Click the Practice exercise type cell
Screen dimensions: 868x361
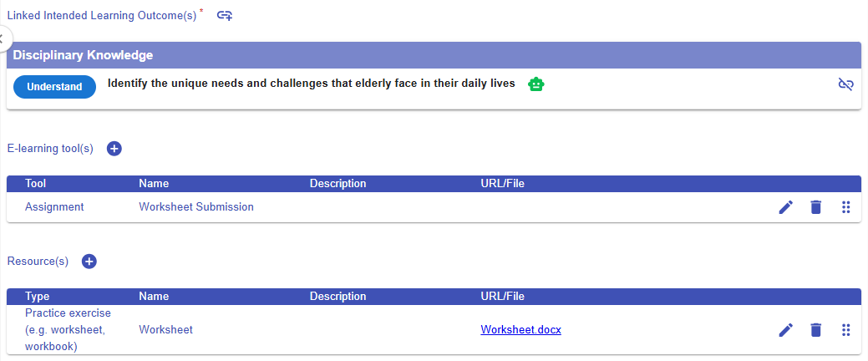pyautogui.click(x=68, y=330)
